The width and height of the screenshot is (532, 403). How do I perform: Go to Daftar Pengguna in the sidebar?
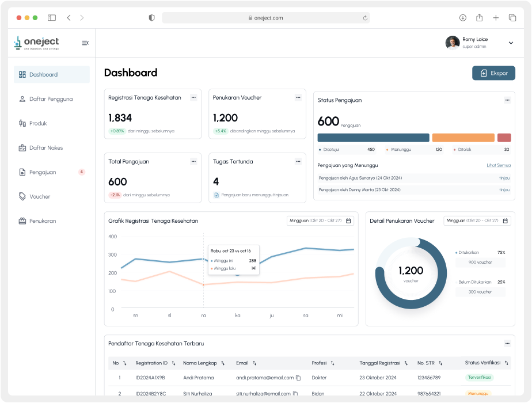coord(52,99)
